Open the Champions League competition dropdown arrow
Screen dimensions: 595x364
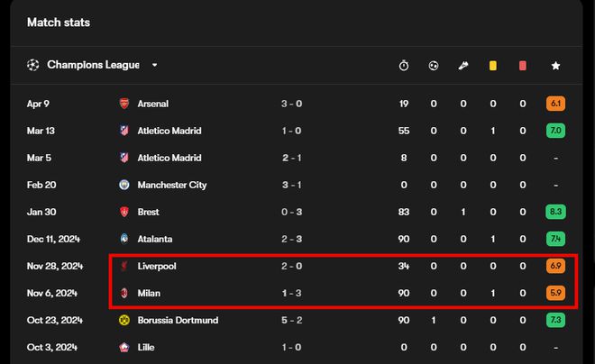tap(154, 65)
